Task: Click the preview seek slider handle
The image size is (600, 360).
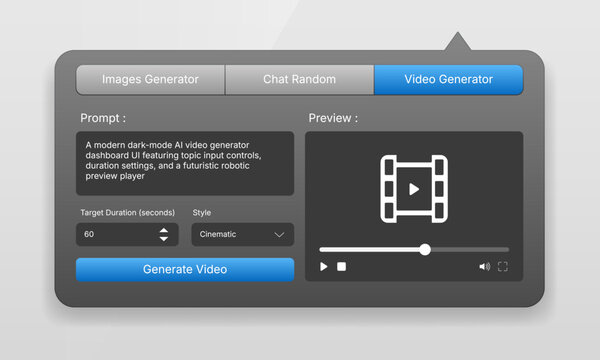Action: pos(425,249)
